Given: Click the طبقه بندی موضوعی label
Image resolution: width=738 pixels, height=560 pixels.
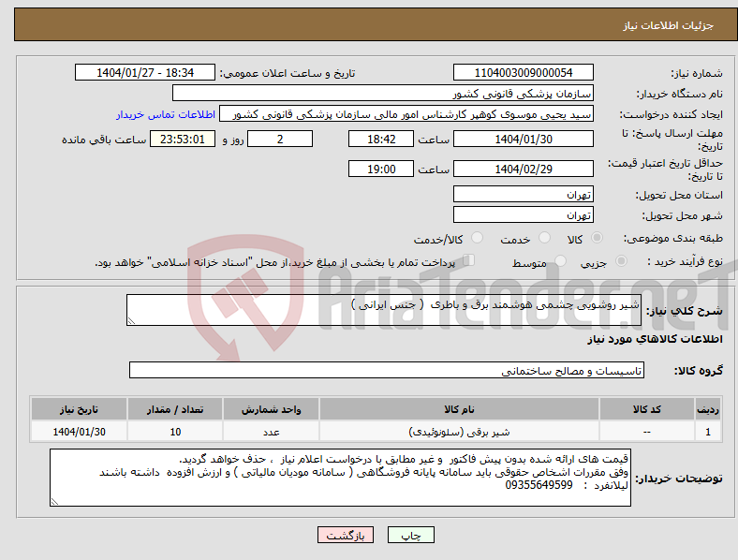Looking at the screenshot, I should point(673,238).
